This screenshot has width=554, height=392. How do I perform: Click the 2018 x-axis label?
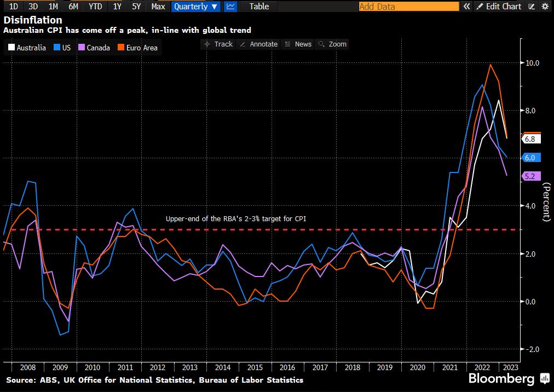352,367
